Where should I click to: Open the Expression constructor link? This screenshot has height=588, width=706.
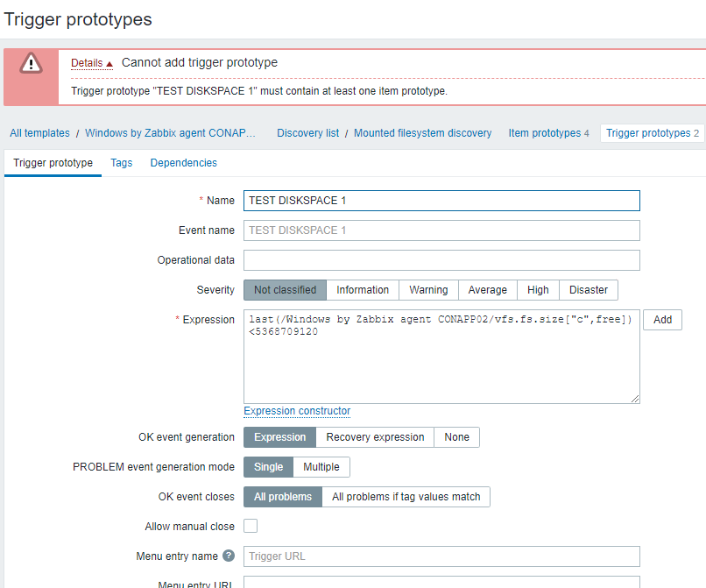click(x=297, y=411)
